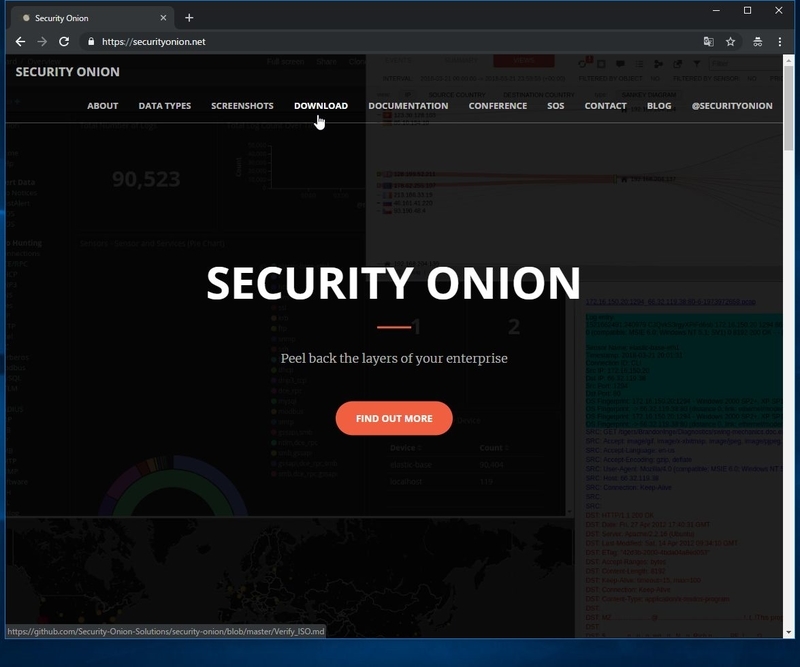Visit the BLOG link
Screen dimensions: 800x667
[x=659, y=106]
